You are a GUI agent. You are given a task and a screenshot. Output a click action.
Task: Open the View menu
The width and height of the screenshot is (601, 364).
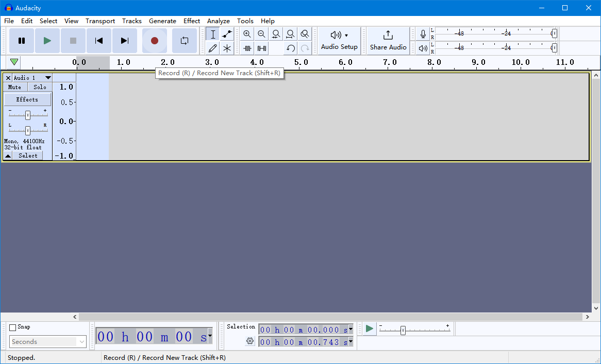click(x=71, y=21)
